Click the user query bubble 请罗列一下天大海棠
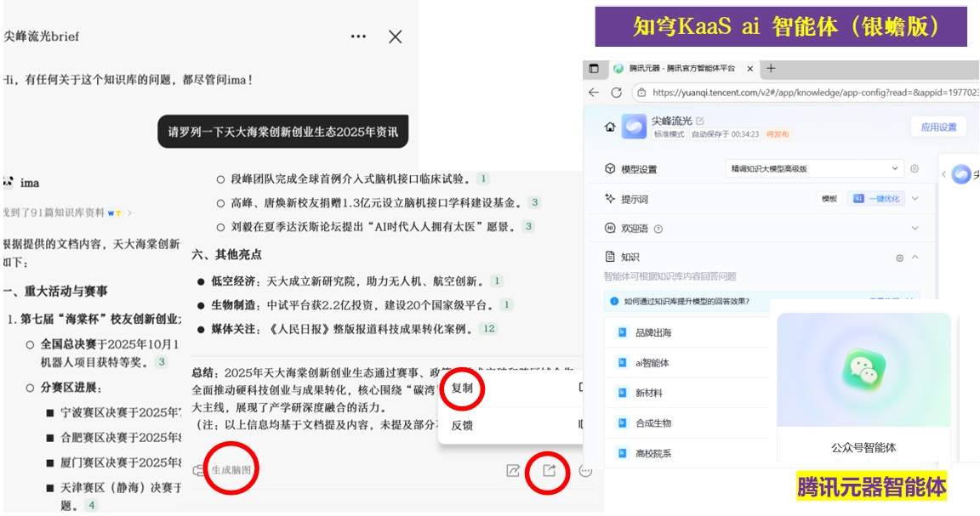The width and height of the screenshot is (980, 516). [x=282, y=132]
